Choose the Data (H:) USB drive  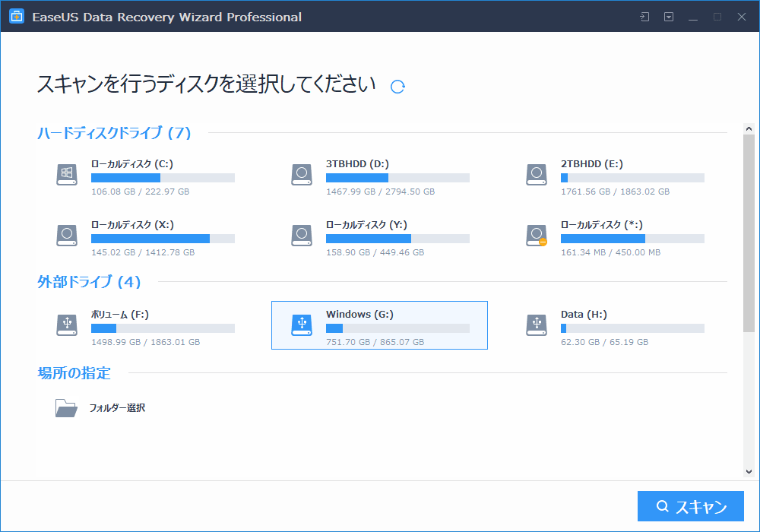coord(614,325)
